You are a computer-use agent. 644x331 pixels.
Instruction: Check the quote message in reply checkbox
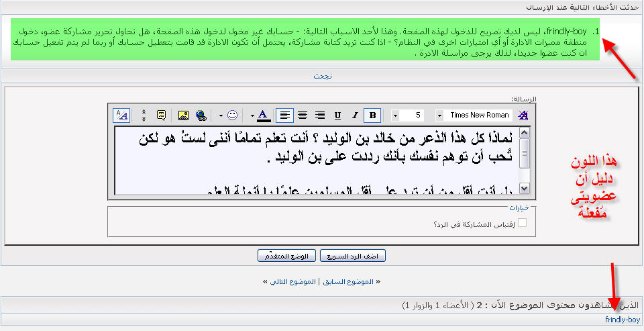522,224
